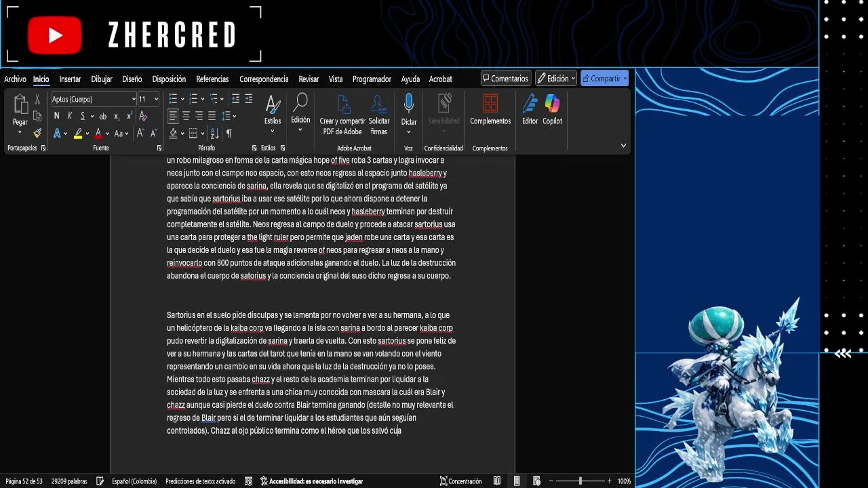Clear all formatting eraser icon
Image resolution: width=868 pixels, height=488 pixels.
[x=143, y=117]
